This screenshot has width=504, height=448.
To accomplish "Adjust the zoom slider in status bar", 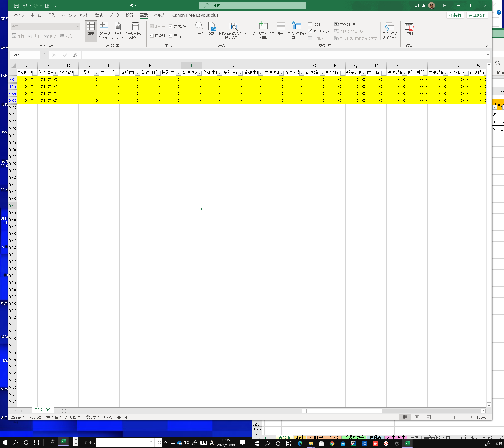I will 454,417.
